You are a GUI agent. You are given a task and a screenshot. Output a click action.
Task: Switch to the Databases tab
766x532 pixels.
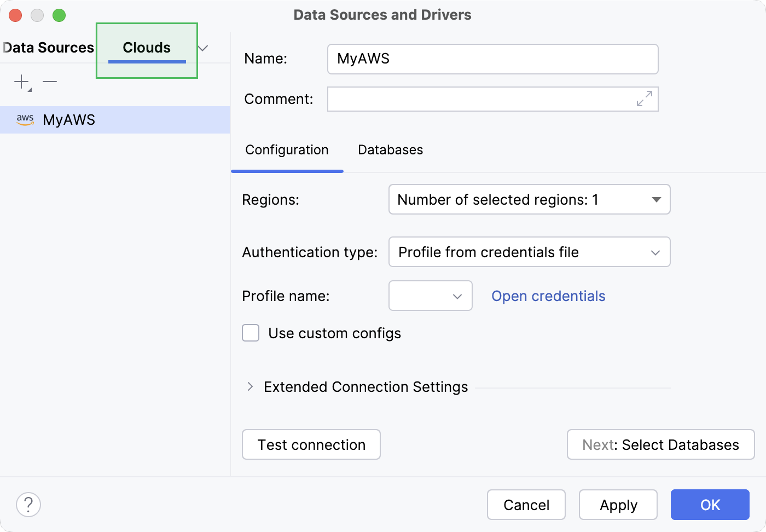pos(390,149)
